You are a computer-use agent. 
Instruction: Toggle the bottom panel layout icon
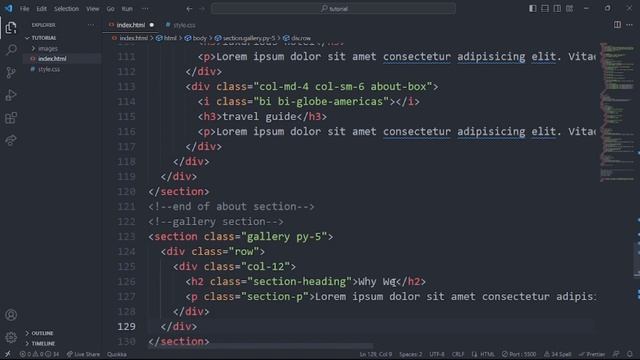point(545,9)
